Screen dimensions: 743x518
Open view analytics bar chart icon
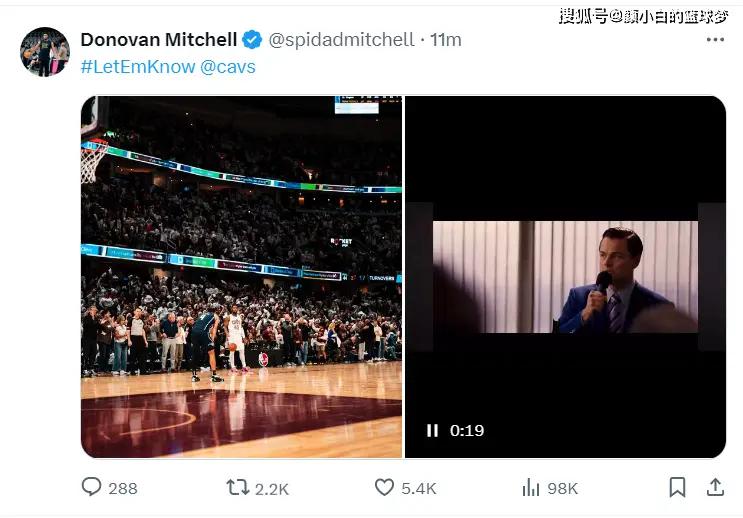(x=531, y=487)
